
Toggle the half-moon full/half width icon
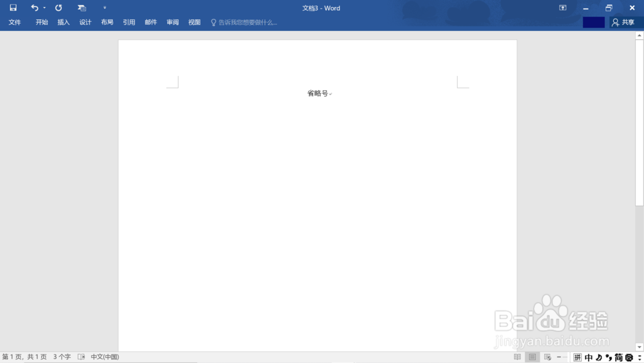pos(599,358)
